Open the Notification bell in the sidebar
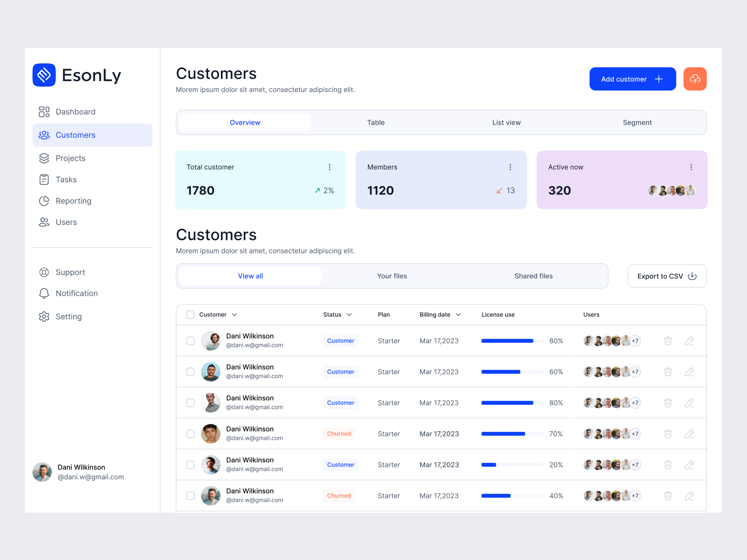 click(x=44, y=293)
